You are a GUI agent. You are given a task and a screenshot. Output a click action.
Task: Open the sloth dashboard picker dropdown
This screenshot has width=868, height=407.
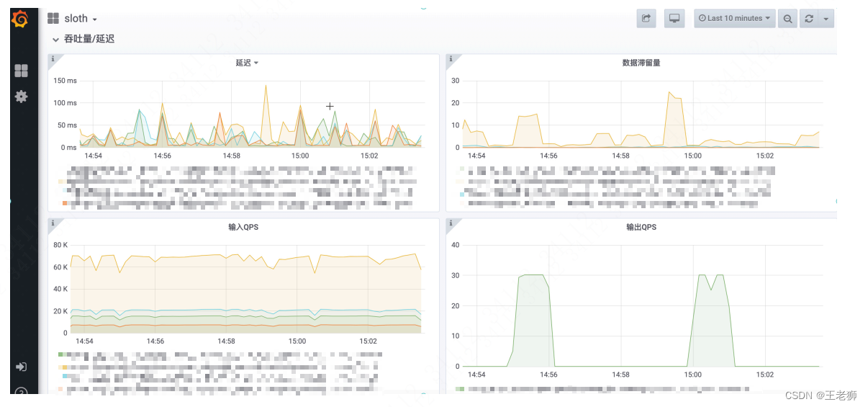point(81,19)
